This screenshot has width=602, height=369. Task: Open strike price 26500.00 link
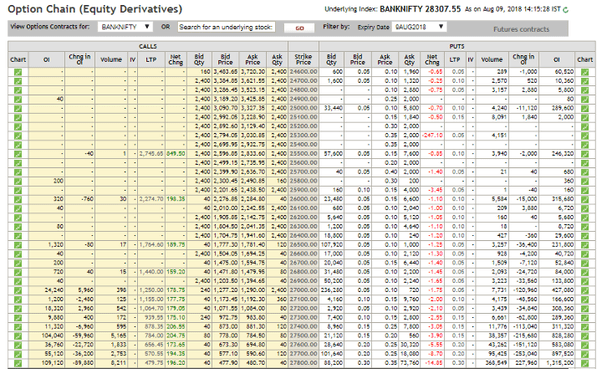point(303,245)
